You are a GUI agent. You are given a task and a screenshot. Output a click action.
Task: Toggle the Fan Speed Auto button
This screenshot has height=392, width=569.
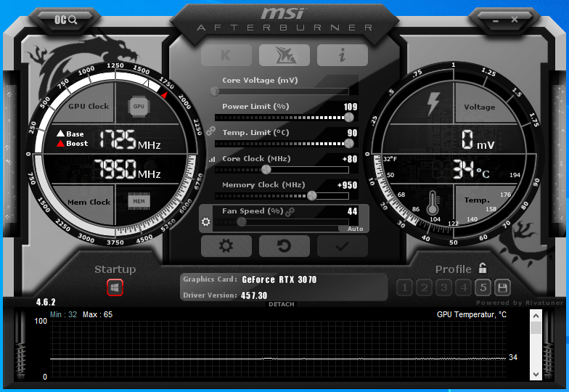(x=355, y=229)
